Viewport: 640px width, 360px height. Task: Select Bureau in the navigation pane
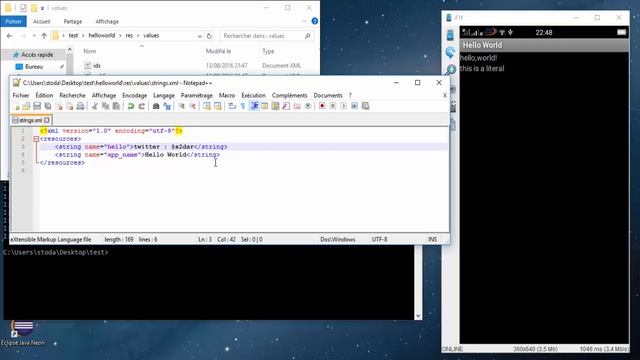[34, 67]
